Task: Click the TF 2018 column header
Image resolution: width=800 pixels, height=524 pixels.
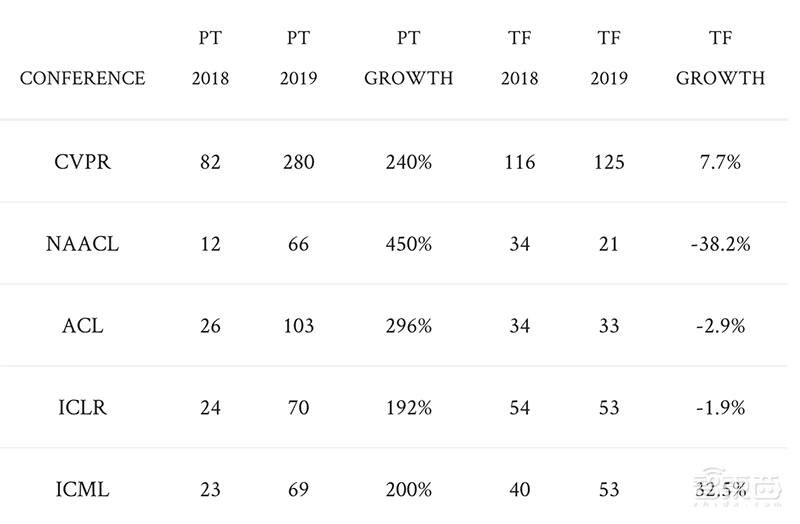Action: tap(519, 58)
